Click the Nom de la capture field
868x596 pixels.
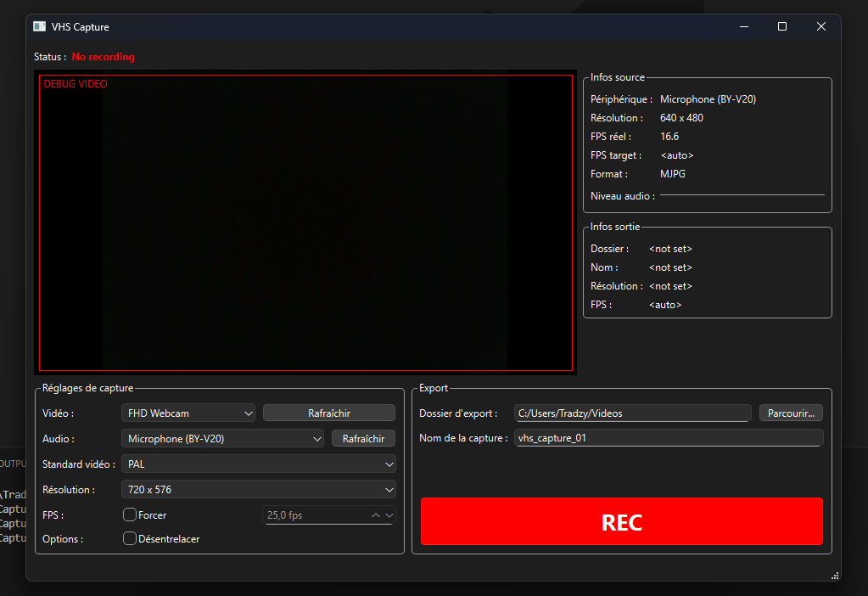(669, 438)
